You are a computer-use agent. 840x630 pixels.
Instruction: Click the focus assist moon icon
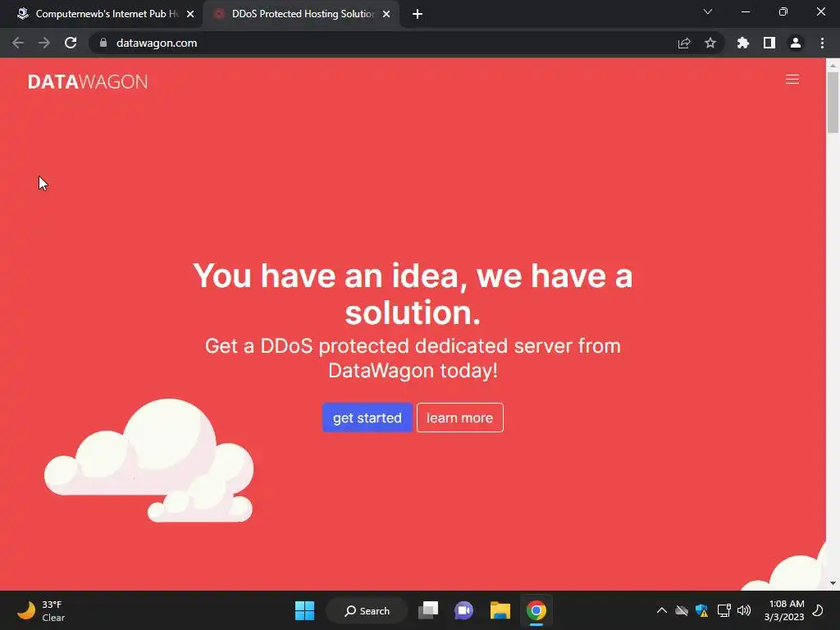[x=818, y=610]
